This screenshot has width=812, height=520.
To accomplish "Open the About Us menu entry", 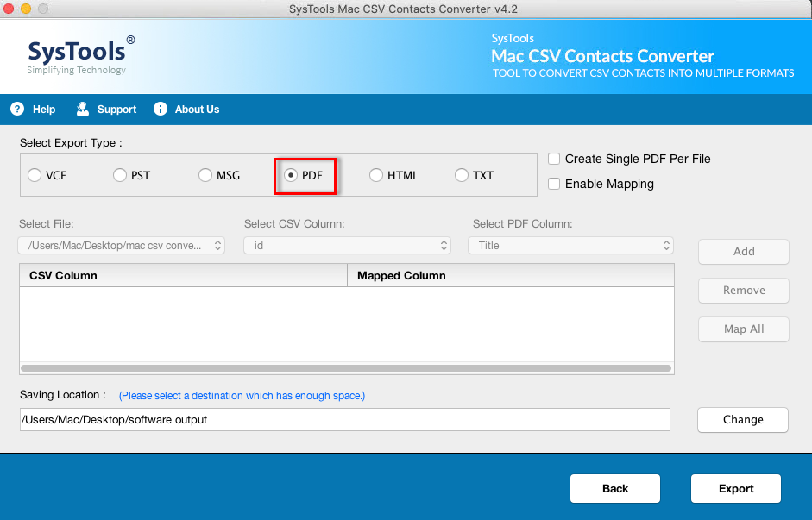I will [x=196, y=109].
